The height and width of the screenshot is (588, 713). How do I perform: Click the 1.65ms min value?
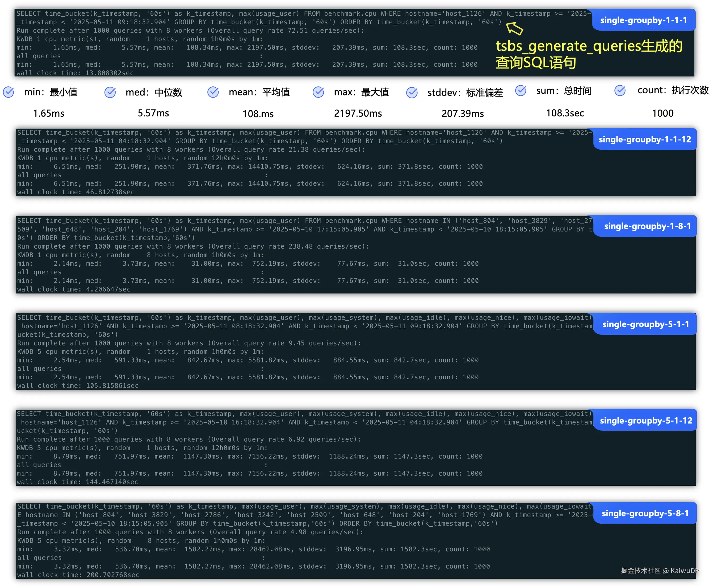point(48,113)
